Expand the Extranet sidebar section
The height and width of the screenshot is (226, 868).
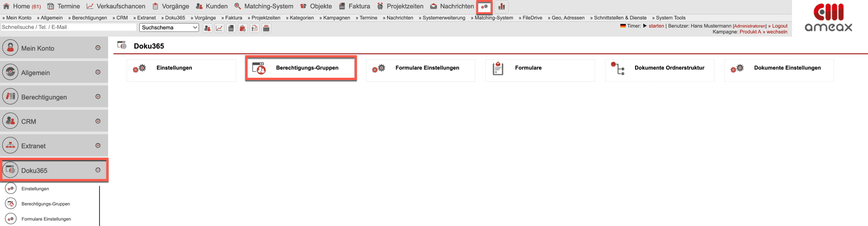point(98,146)
